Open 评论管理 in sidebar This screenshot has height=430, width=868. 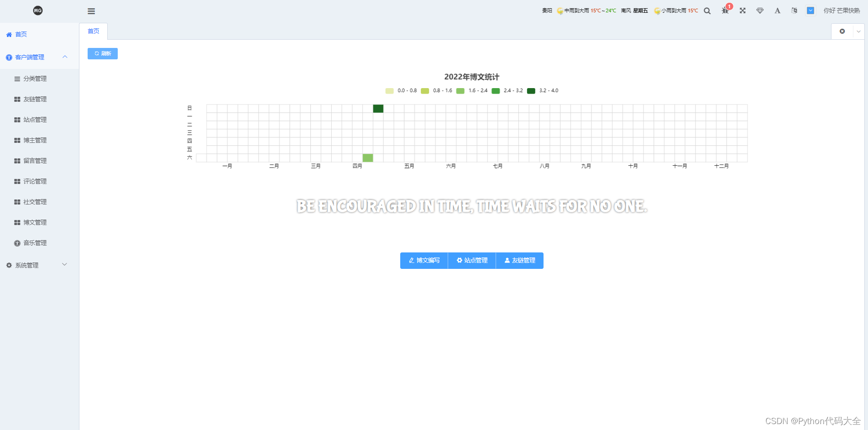39,181
